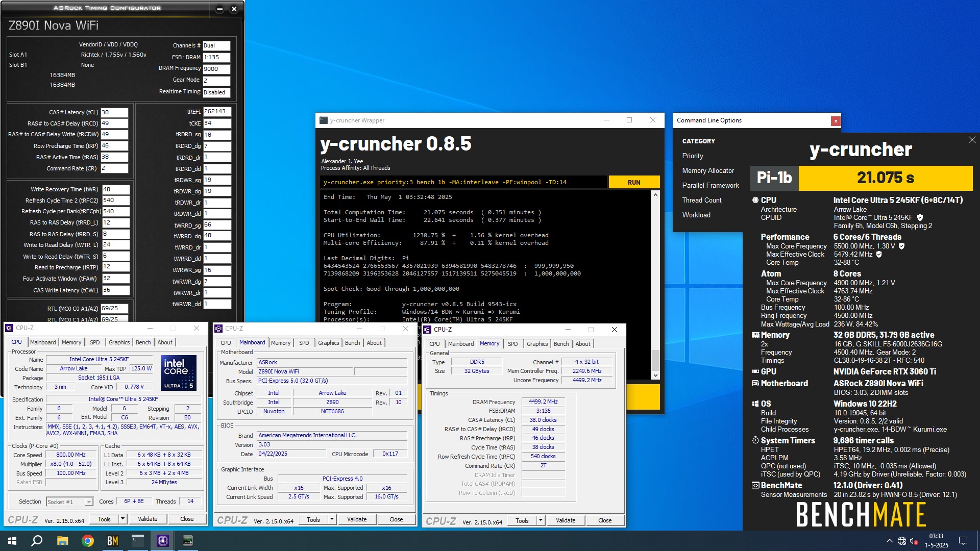This screenshot has width=980, height=551.
Task: Open BenchMate taskbar icon
Action: click(x=112, y=541)
